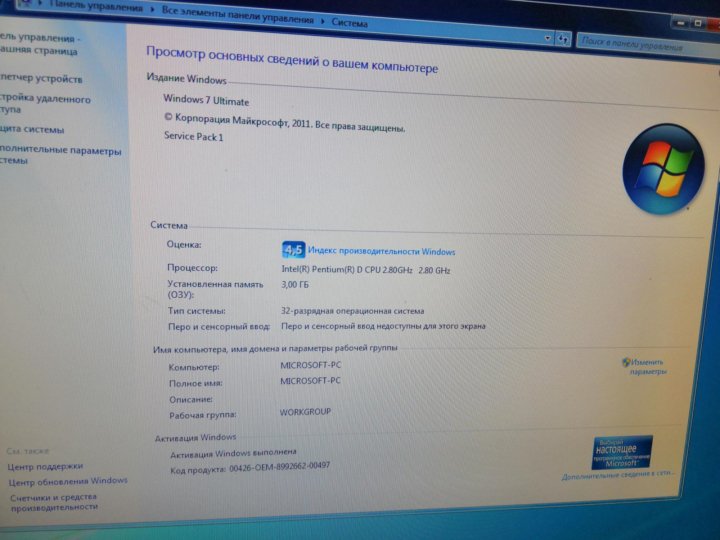Go to the Control Panel home page link
The width and height of the screenshot is (720, 540).
(39, 45)
